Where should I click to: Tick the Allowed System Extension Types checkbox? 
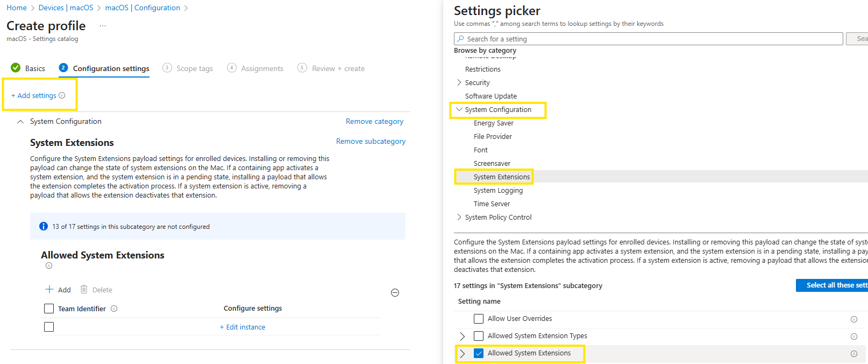479,336
